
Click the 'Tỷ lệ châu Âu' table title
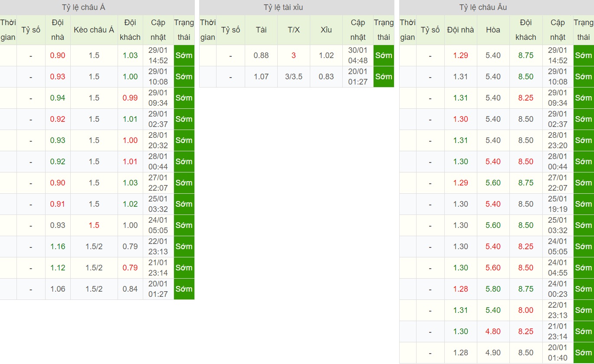coord(483,7)
